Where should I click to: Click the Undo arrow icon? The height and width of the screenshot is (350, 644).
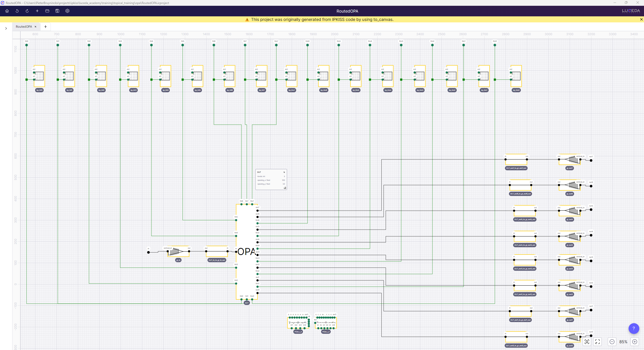click(x=17, y=11)
